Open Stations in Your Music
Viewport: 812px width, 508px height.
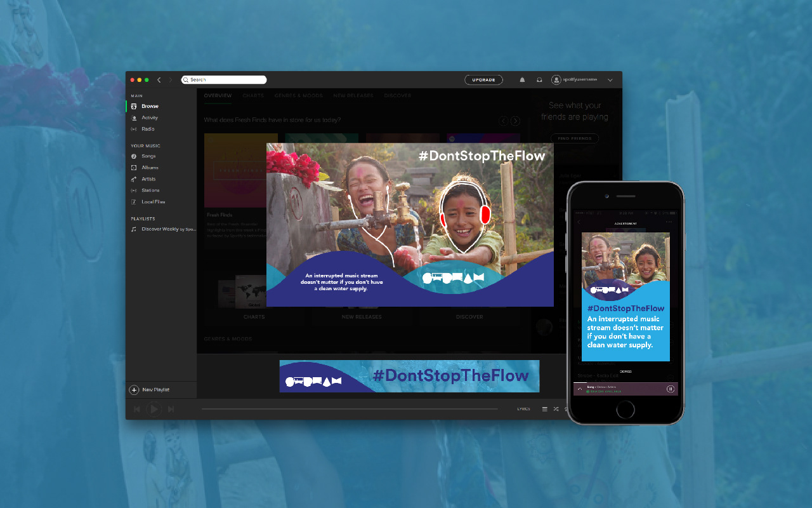[x=150, y=190]
